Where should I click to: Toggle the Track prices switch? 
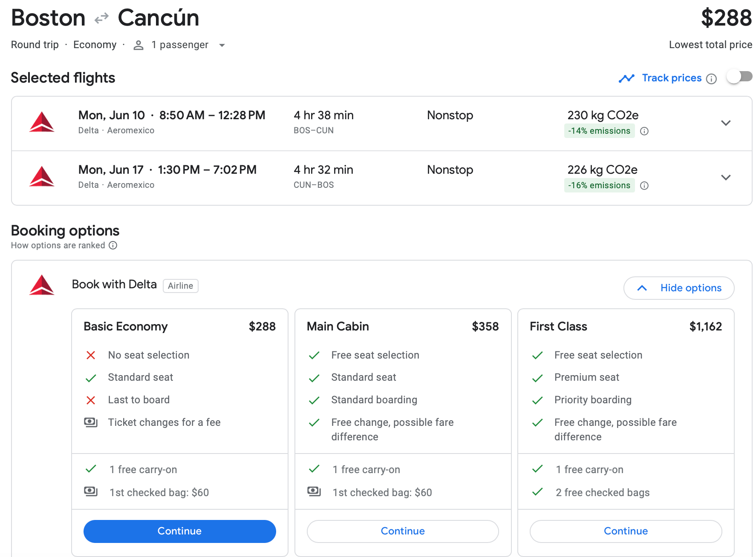coord(739,77)
